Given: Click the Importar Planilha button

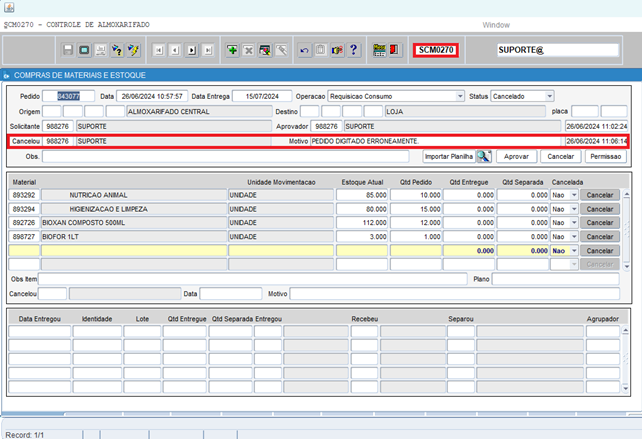Looking at the screenshot, I should click(449, 156).
